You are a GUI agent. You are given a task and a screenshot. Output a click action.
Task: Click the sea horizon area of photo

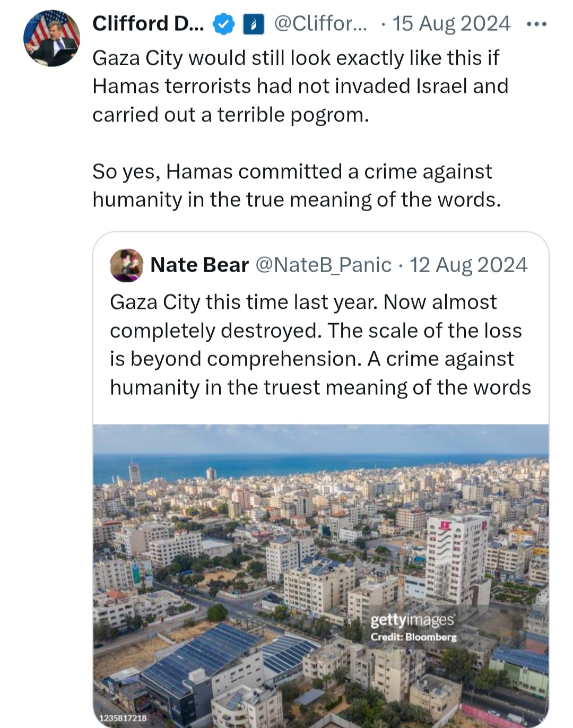[x=321, y=461]
